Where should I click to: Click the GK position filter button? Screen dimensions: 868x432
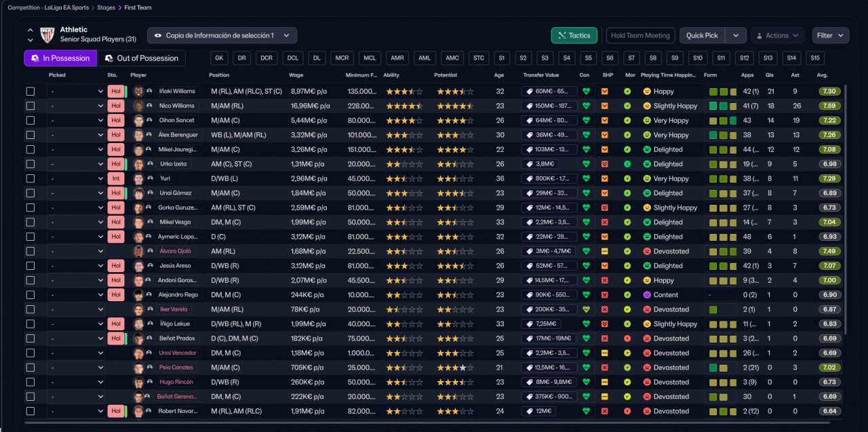[220, 58]
